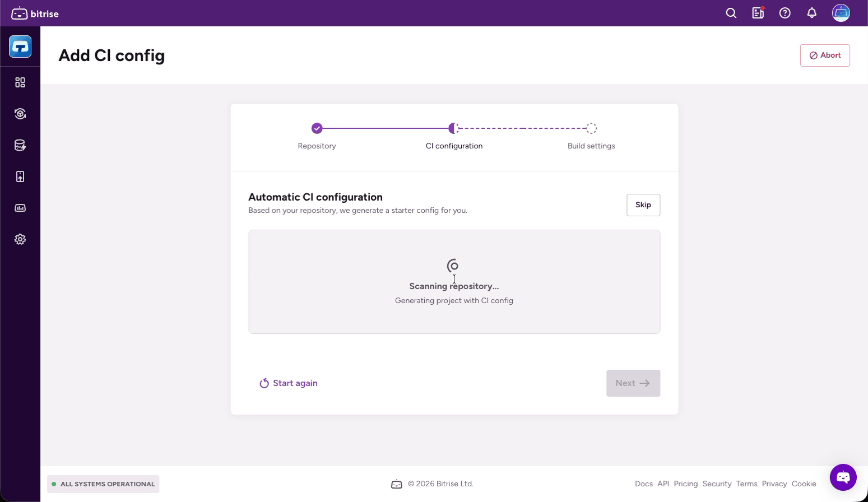Click the Build settings step circle

coord(591,128)
